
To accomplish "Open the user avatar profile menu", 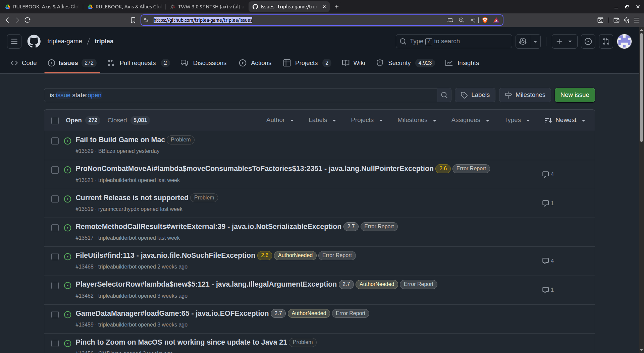I will tap(624, 41).
